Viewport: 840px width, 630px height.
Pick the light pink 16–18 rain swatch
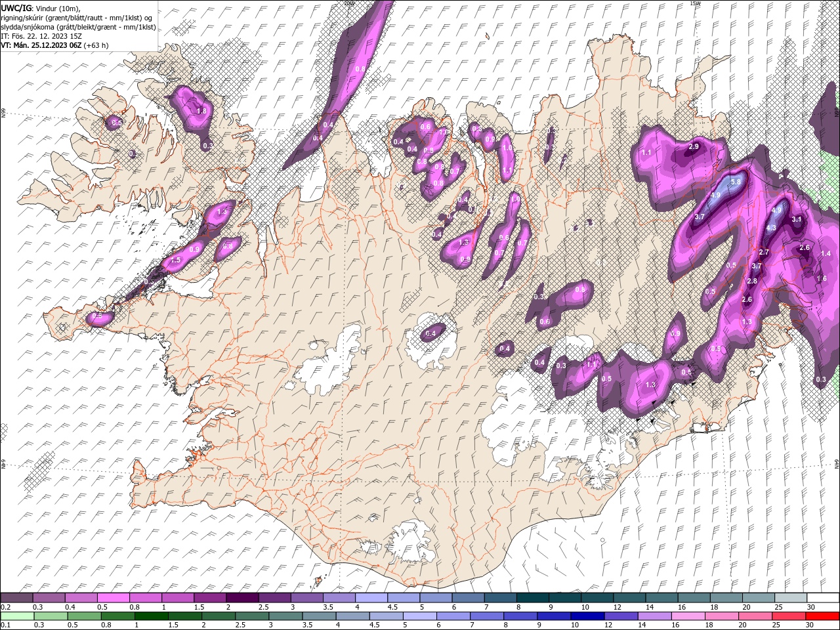[x=689, y=616]
